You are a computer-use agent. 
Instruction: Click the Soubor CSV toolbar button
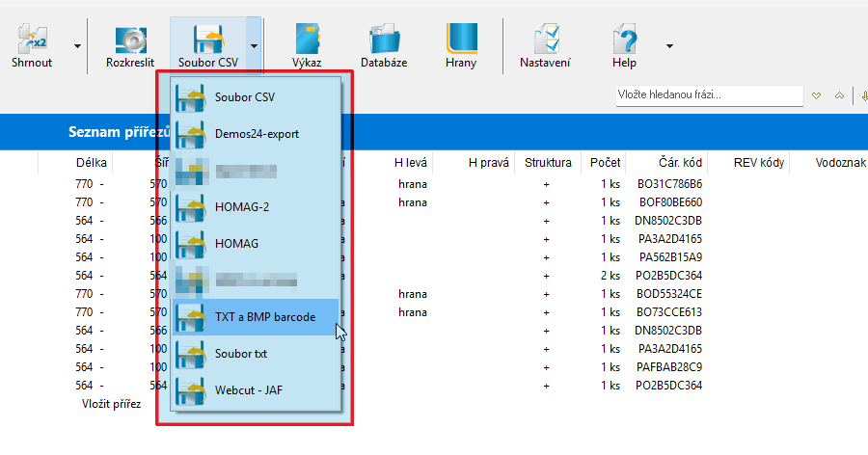point(208,46)
